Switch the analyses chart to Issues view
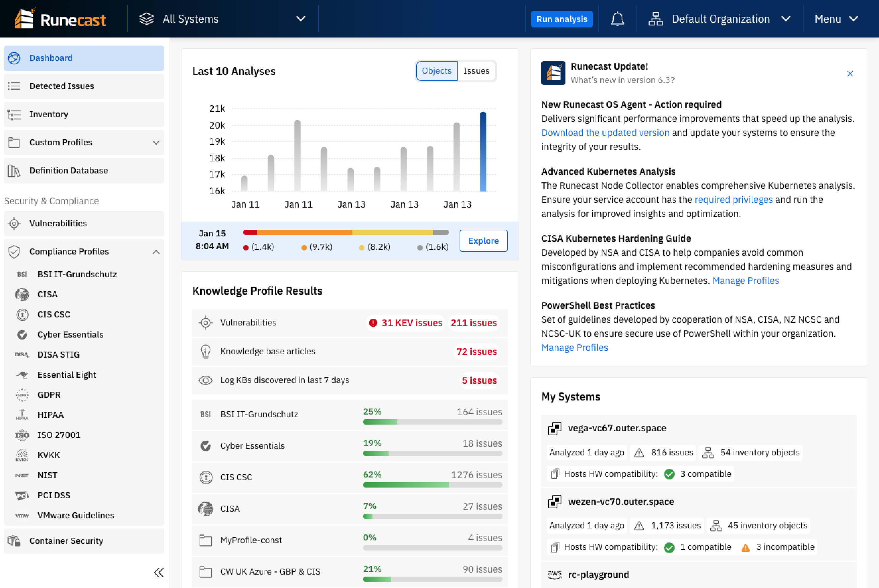This screenshot has width=879, height=588. coord(476,71)
